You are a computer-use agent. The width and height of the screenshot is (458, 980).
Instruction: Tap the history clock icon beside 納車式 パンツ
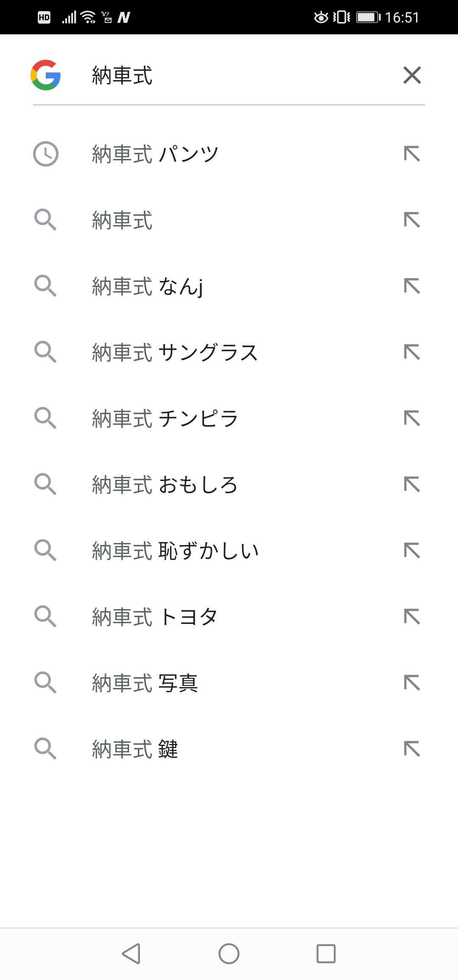coord(45,154)
